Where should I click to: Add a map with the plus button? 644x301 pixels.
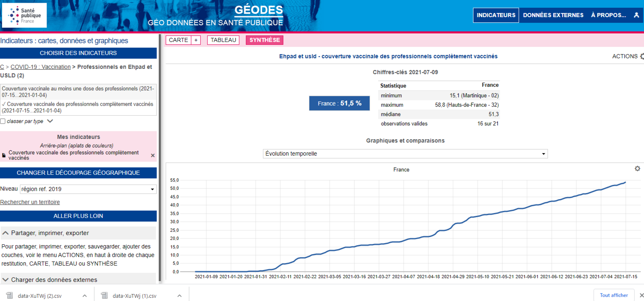click(196, 40)
